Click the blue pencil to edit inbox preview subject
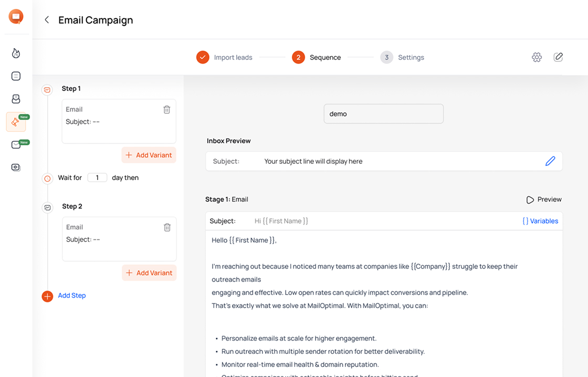 click(x=550, y=161)
